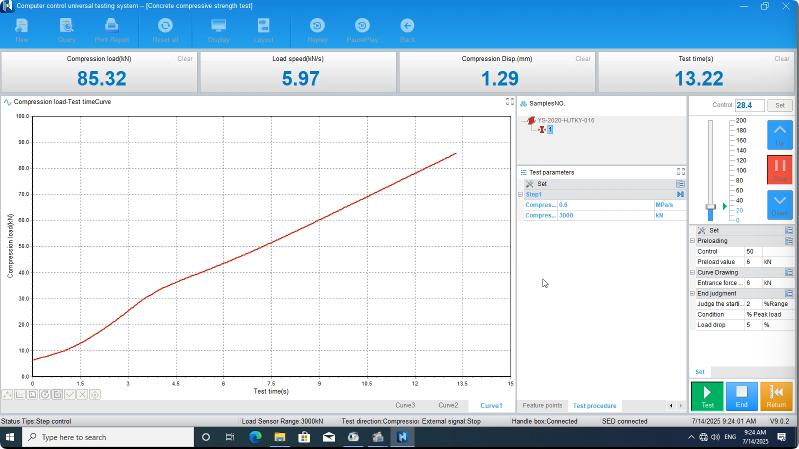Click the Windows taskbar search box
This screenshot has width=799, height=449.
coord(108,437)
